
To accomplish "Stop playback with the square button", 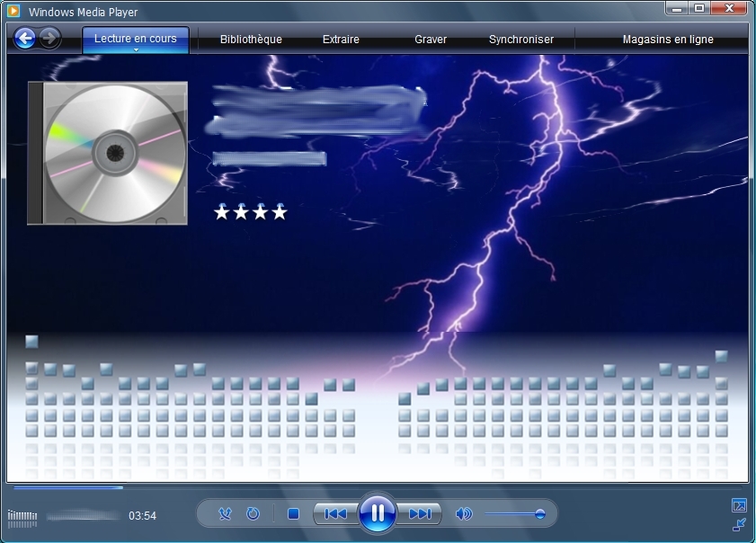I will pyautogui.click(x=293, y=513).
